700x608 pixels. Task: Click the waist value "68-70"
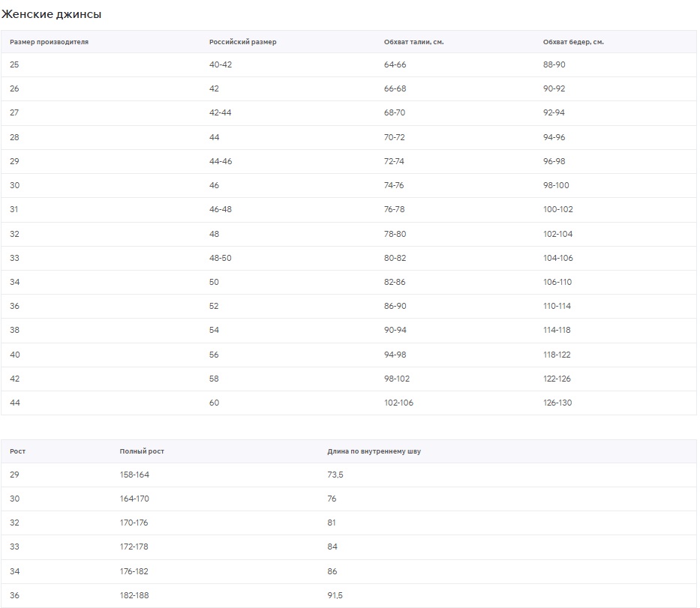click(395, 113)
